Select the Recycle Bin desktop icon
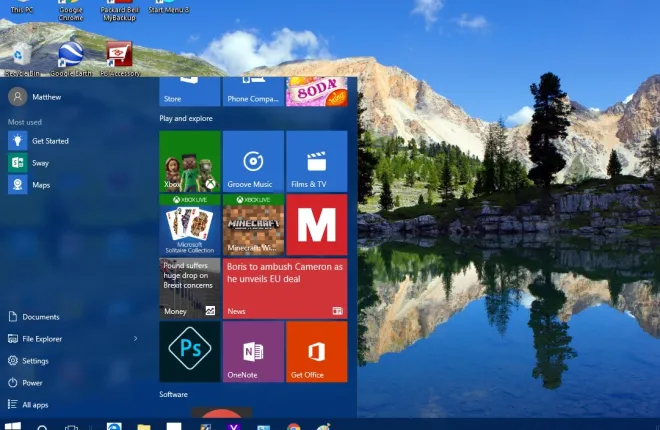The width and height of the screenshot is (660, 430). click(x=22, y=59)
